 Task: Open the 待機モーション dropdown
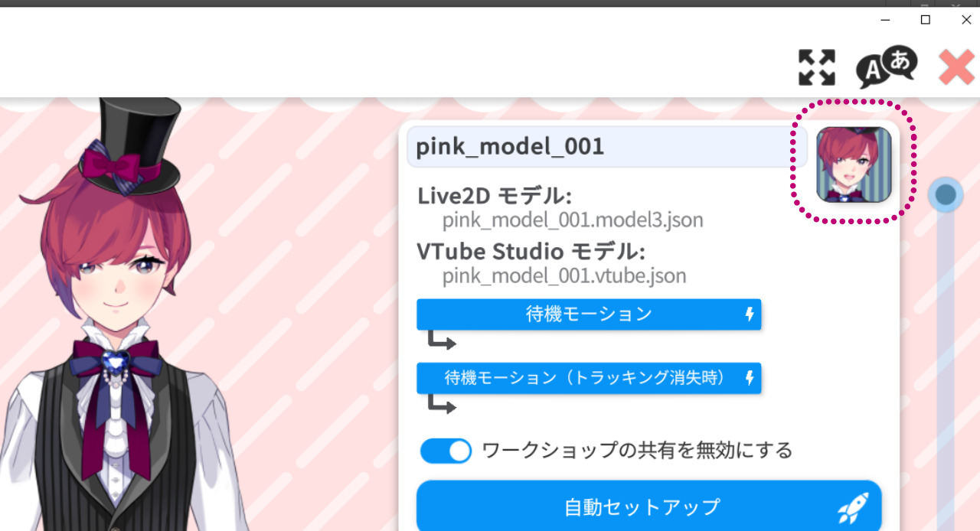pos(589,314)
